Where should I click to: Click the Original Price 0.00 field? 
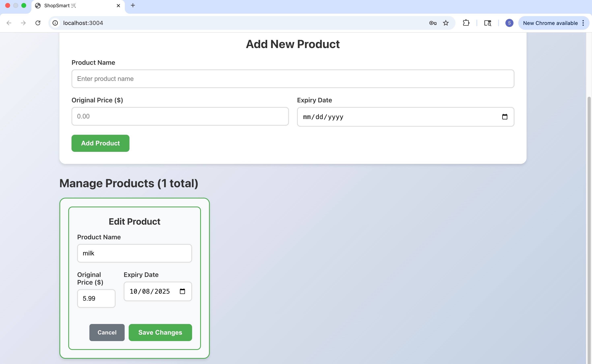tap(180, 116)
